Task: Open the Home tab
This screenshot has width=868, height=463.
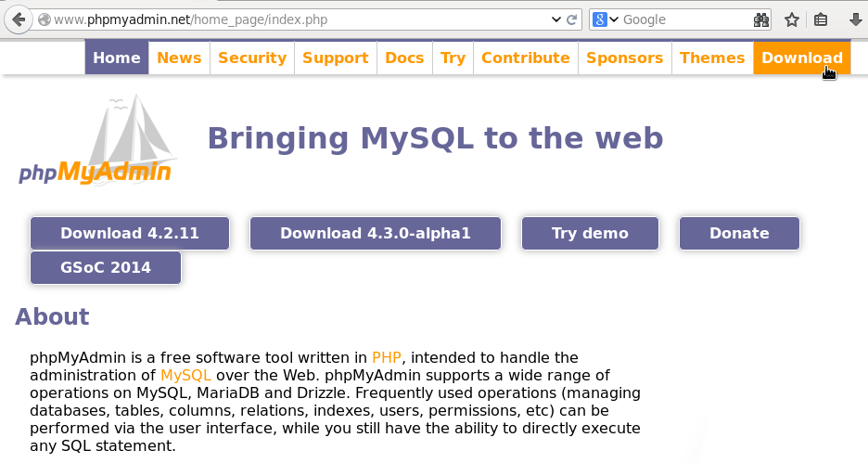Action: pyautogui.click(x=117, y=58)
